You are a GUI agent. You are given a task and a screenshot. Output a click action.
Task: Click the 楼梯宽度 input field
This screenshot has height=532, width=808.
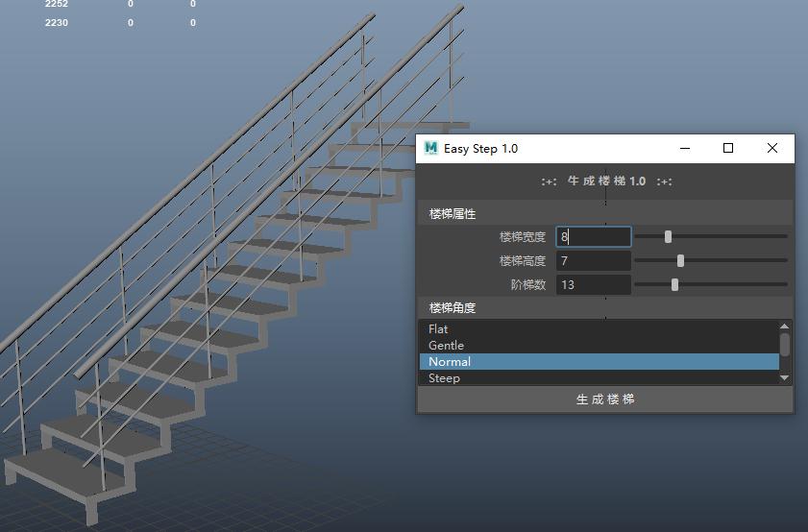point(593,236)
